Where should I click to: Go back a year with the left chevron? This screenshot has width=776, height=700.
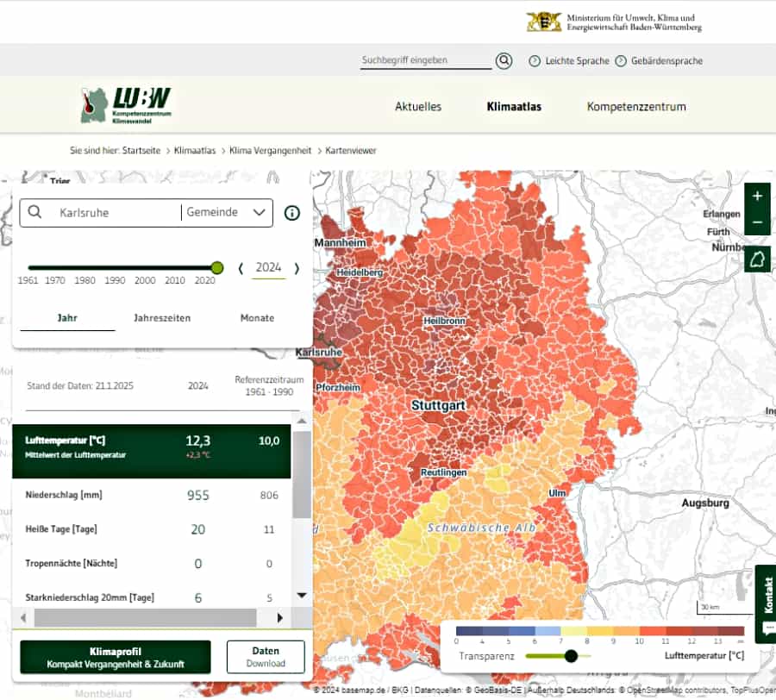[x=241, y=268]
